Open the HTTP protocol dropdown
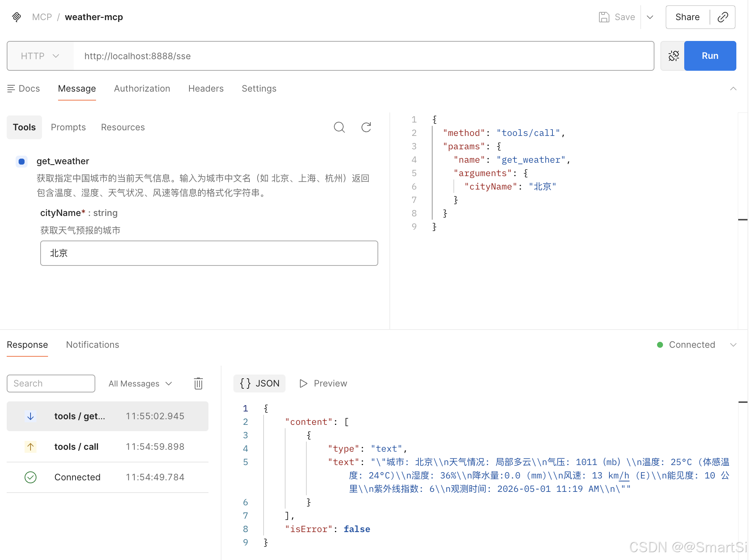This screenshot has width=749, height=560. (40, 56)
